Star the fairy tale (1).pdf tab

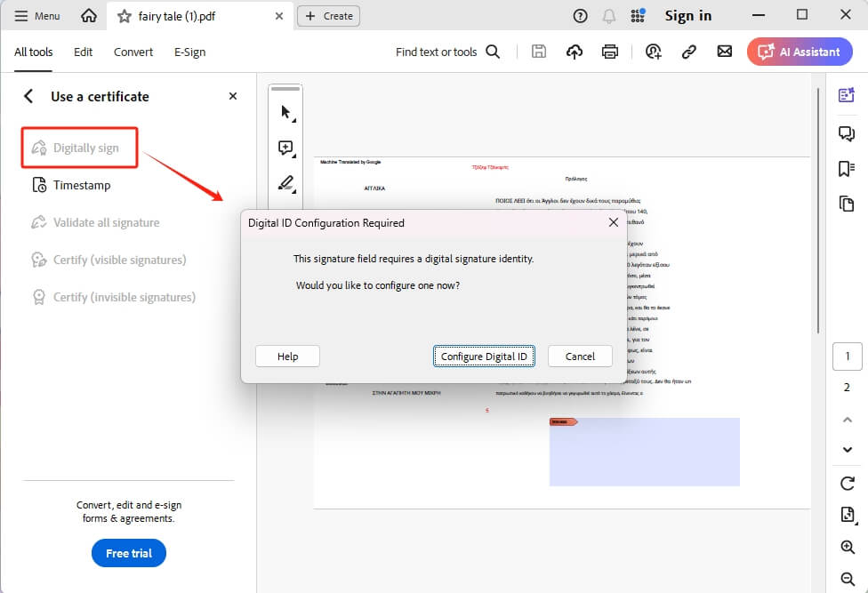point(125,17)
